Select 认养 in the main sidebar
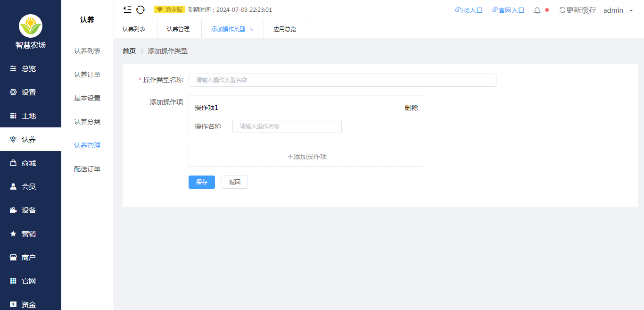The image size is (644, 310). (x=31, y=139)
